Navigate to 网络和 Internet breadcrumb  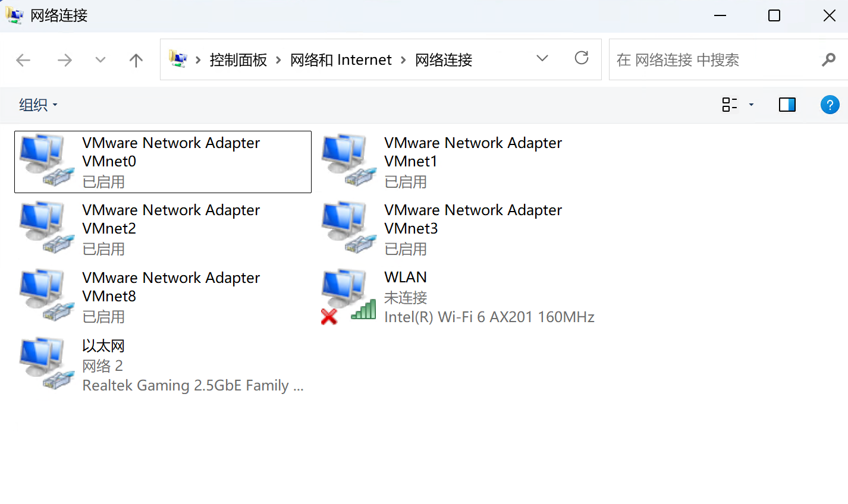click(341, 59)
